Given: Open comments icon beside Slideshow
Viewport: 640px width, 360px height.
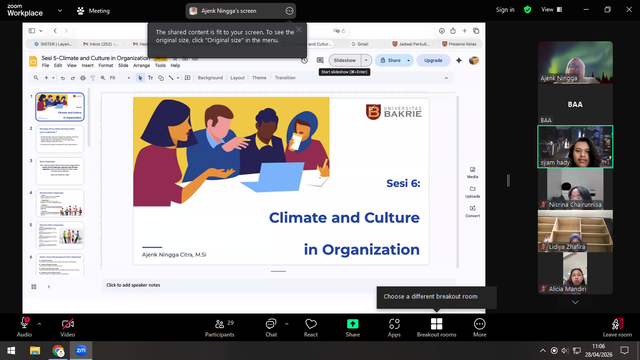Looking at the screenshot, I should click(320, 60).
